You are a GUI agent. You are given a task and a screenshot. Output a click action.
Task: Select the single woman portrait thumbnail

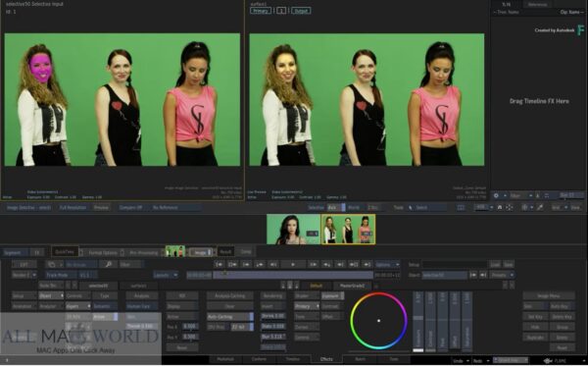click(x=294, y=230)
